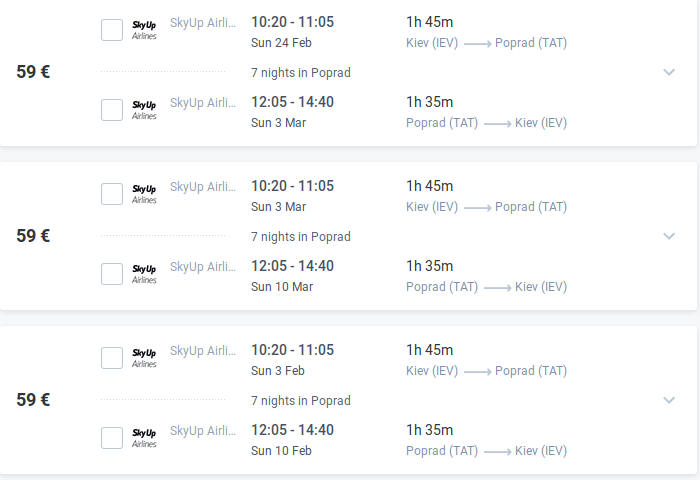Image resolution: width=700 pixels, height=480 pixels.
Task: Click the SkyUp logo on the Sun 3 Feb flight
Action: click(x=144, y=358)
